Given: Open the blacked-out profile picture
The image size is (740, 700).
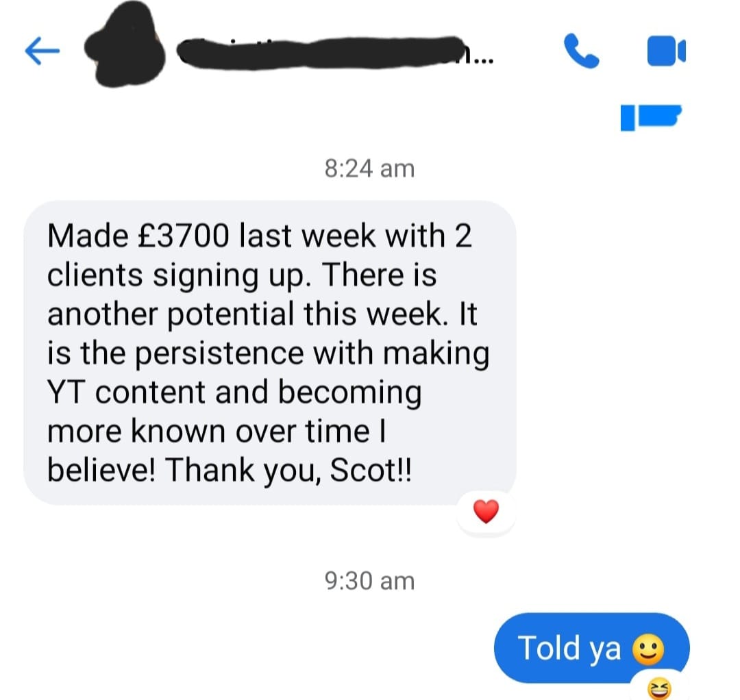Looking at the screenshot, I should pos(125,45).
